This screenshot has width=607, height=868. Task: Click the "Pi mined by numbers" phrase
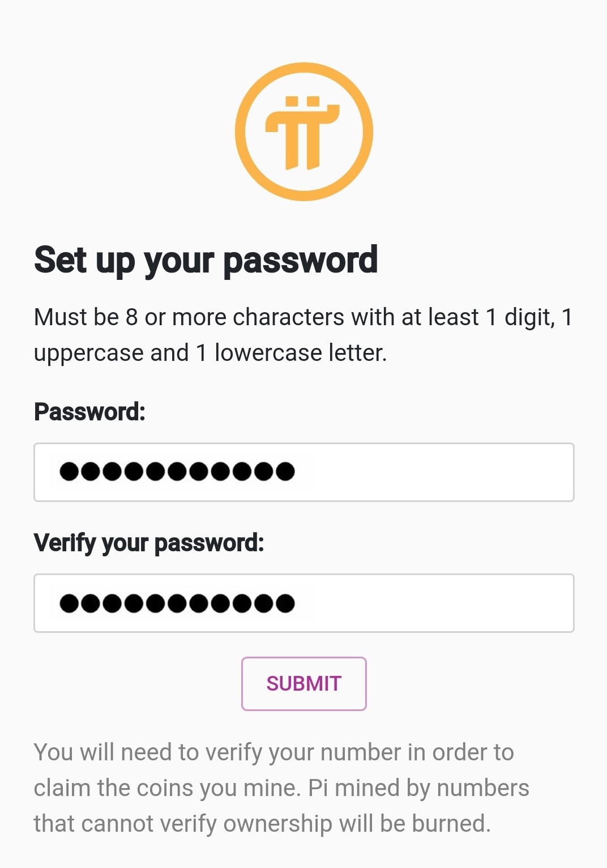click(418, 788)
